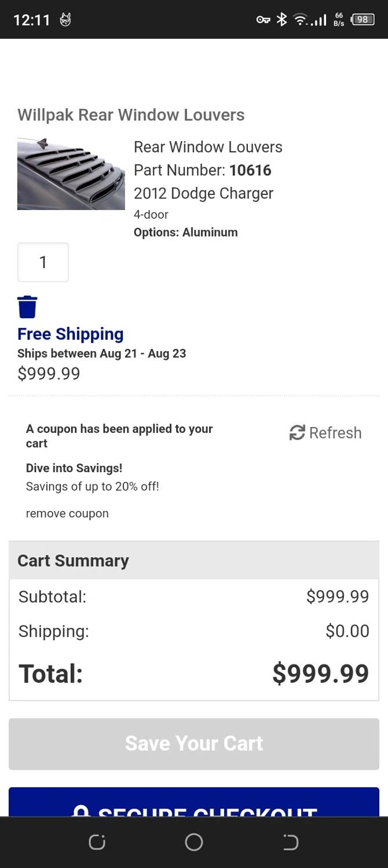
Task: Tap the Wi-Fi signal status icon
Action: click(300, 20)
